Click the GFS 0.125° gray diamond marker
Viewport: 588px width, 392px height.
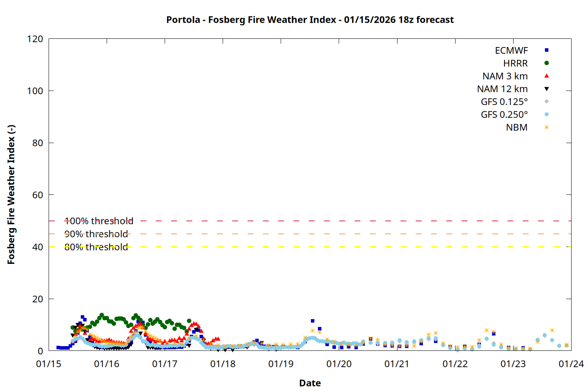click(546, 102)
